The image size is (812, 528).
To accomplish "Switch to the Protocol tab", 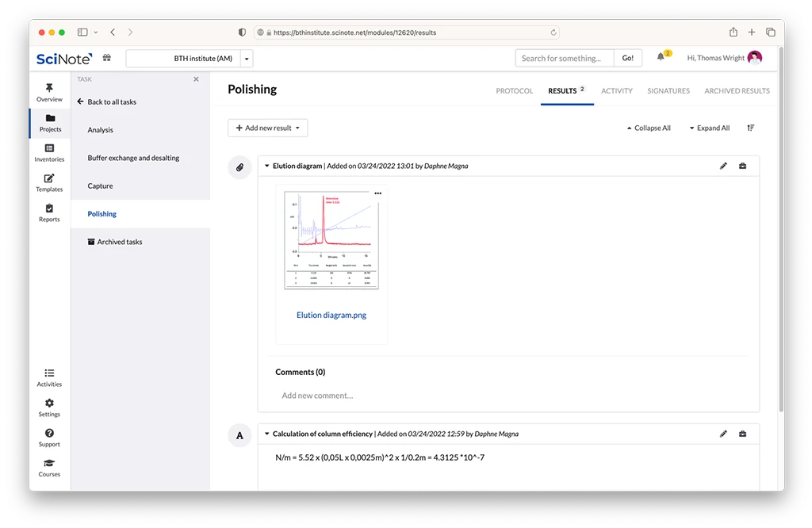I will pyautogui.click(x=515, y=91).
